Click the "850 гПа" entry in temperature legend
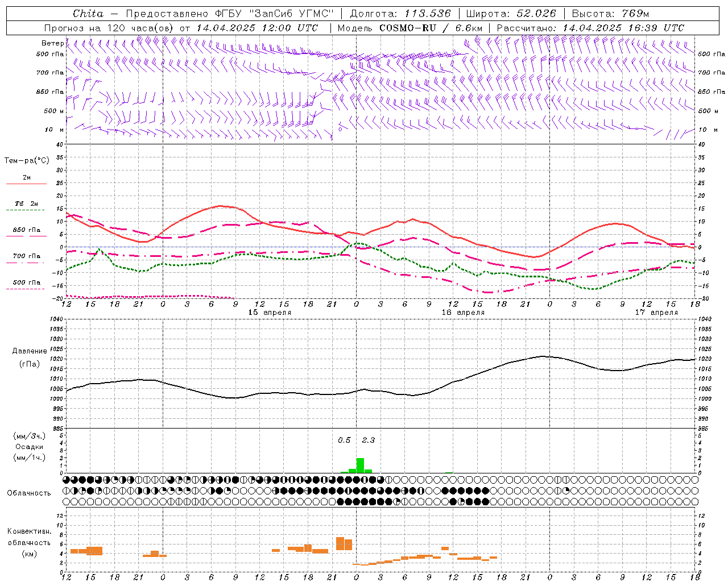 point(27,230)
